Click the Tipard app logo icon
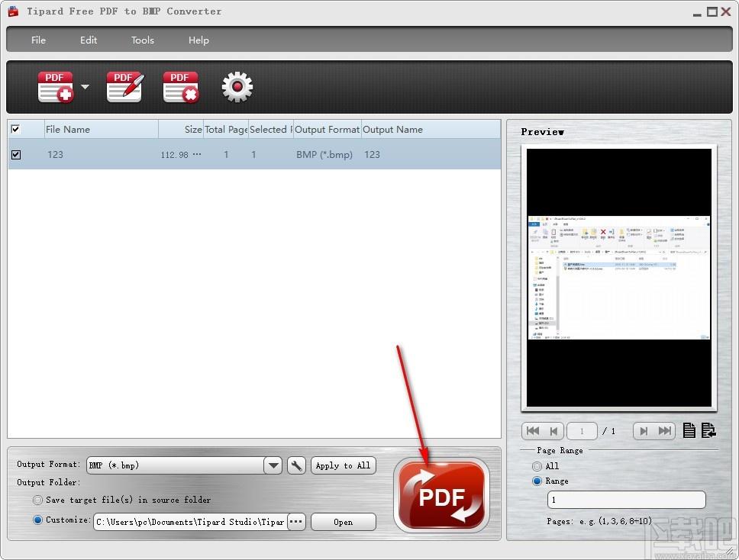The image size is (739, 560). pyautogui.click(x=13, y=11)
